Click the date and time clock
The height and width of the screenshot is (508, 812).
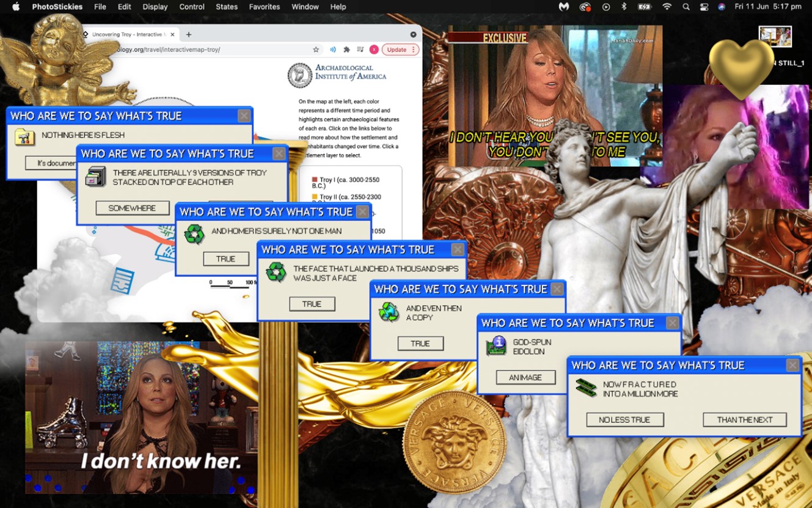click(768, 7)
